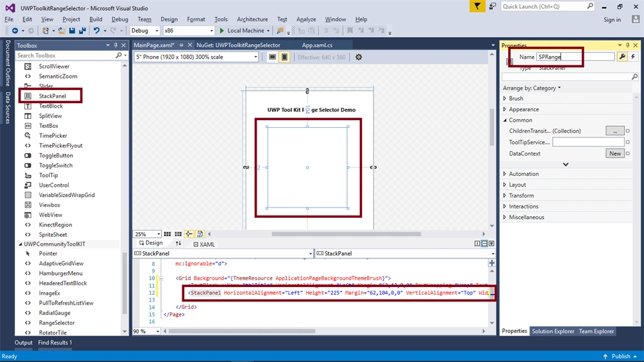
Task: Open the properties wrench view
Action: [x=622, y=57]
